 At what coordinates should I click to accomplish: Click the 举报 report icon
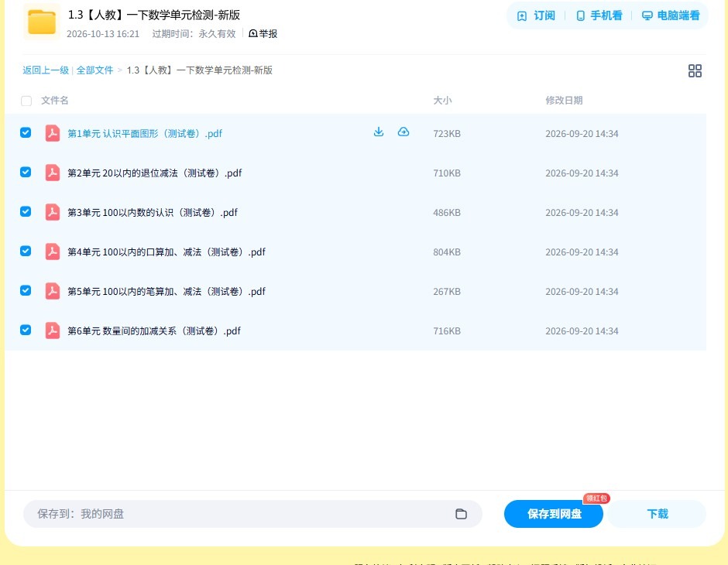tap(253, 33)
